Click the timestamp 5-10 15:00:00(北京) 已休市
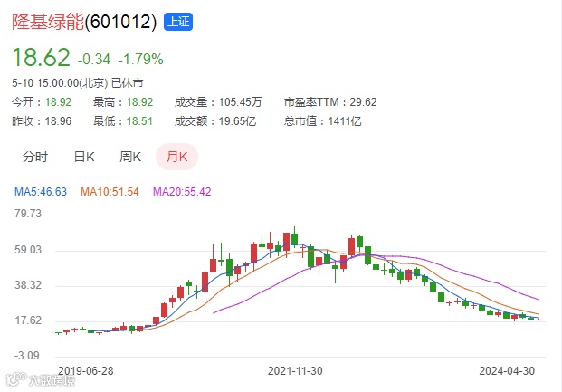 click(78, 83)
